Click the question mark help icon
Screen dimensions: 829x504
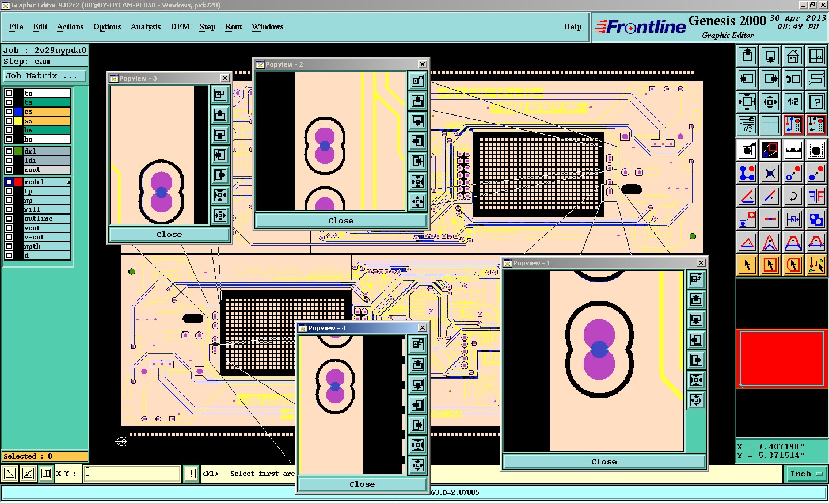tap(816, 102)
